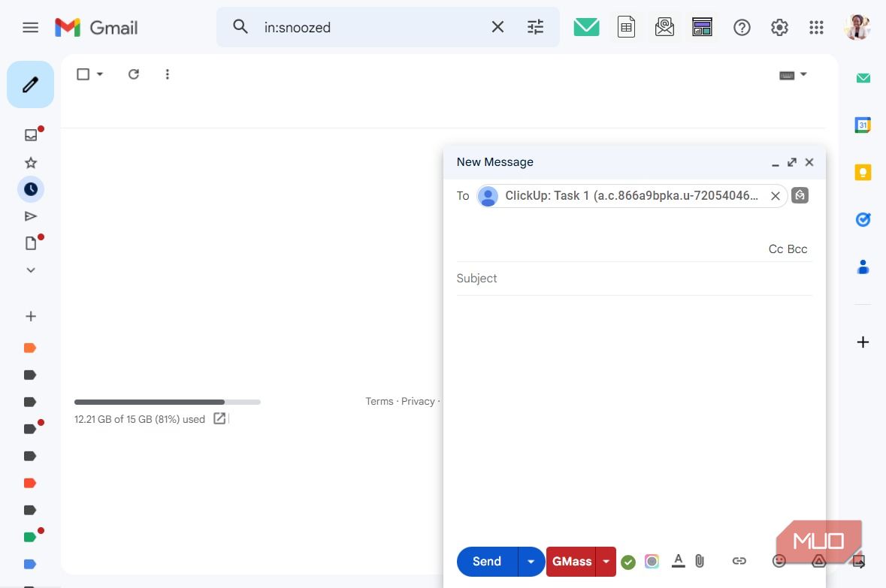Open the dashboard extension icon in header
The width and height of the screenshot is (886, 588).
(x=702, y=26)
